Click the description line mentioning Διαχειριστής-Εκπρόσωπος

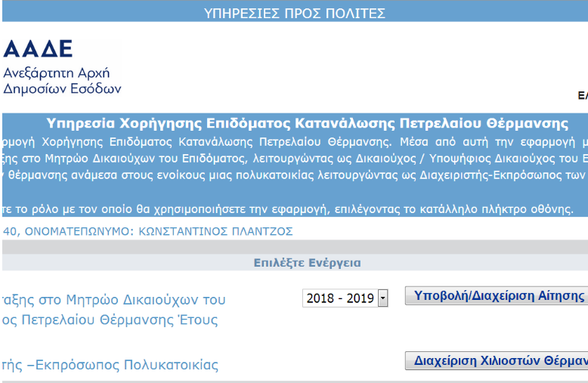coord(295,175)
